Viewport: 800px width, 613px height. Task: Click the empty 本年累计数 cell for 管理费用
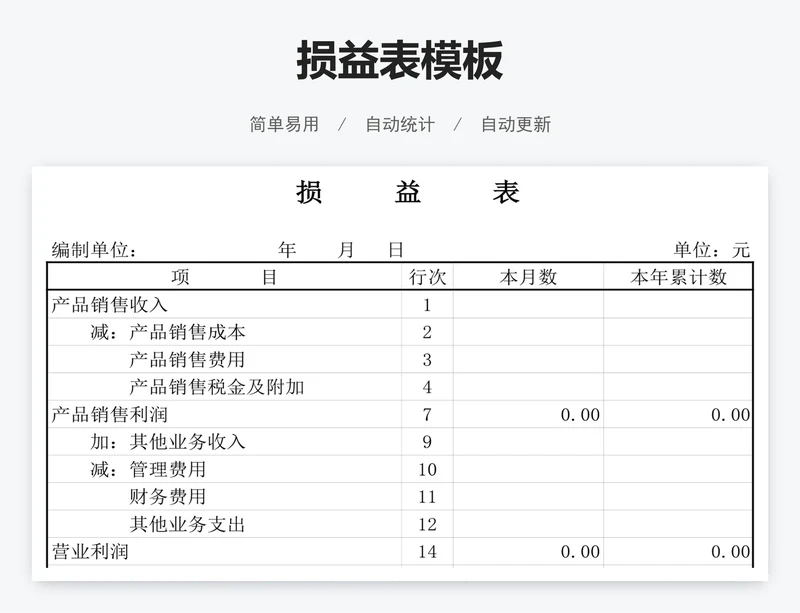click(678, 469)
